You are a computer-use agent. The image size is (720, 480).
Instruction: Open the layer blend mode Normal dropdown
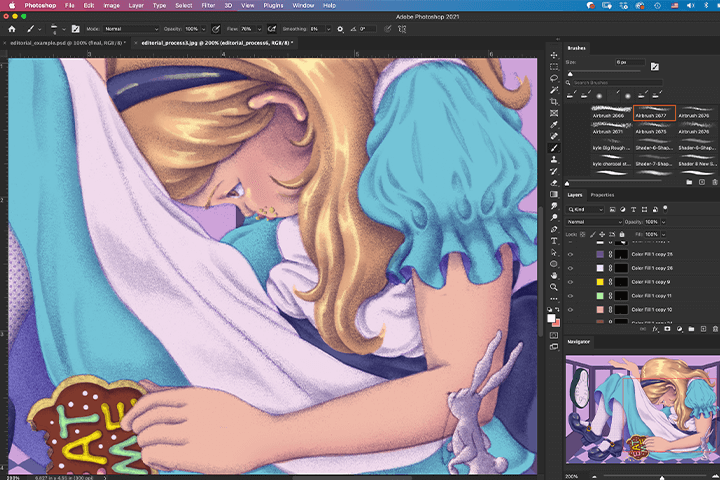(x=595, y=222)
